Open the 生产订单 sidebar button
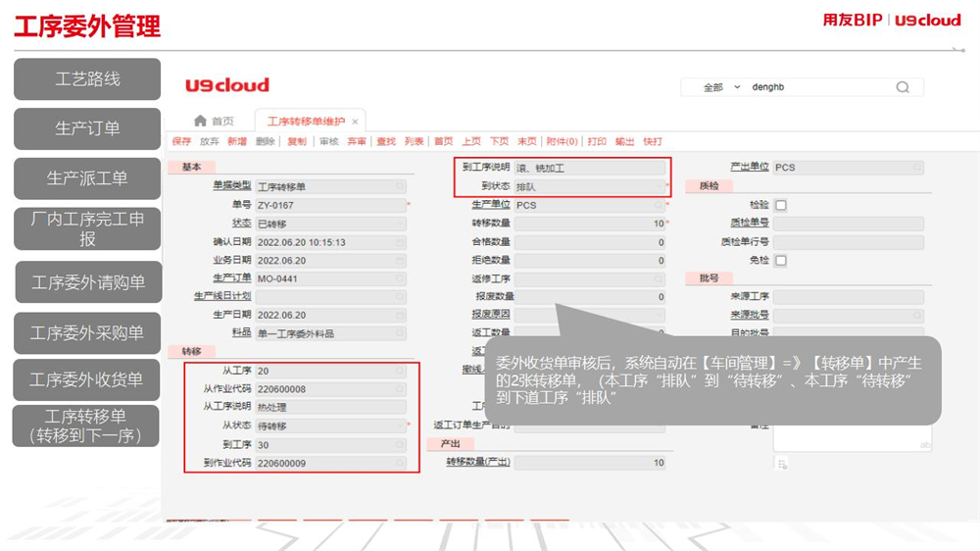Viewport: 980px width, 551px height. [x=87, y=128]
